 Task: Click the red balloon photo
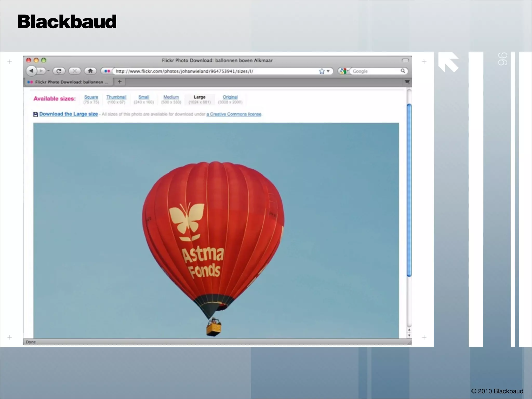(x=216, y=231)
